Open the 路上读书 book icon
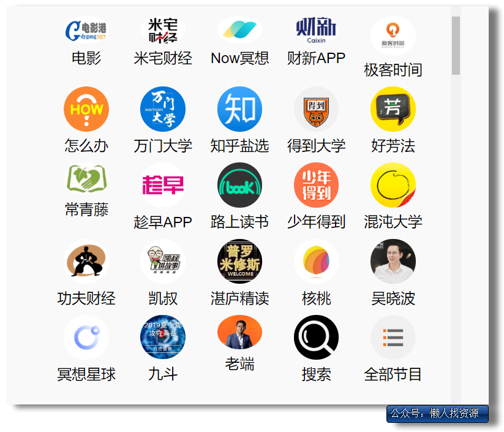This screenshot has width=504, height=432. 239,185
